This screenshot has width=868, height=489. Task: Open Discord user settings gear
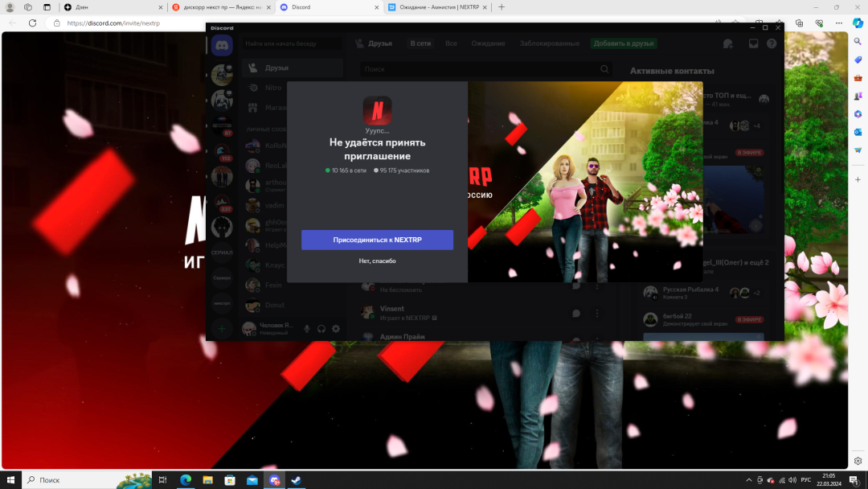[x=336, y=329]
